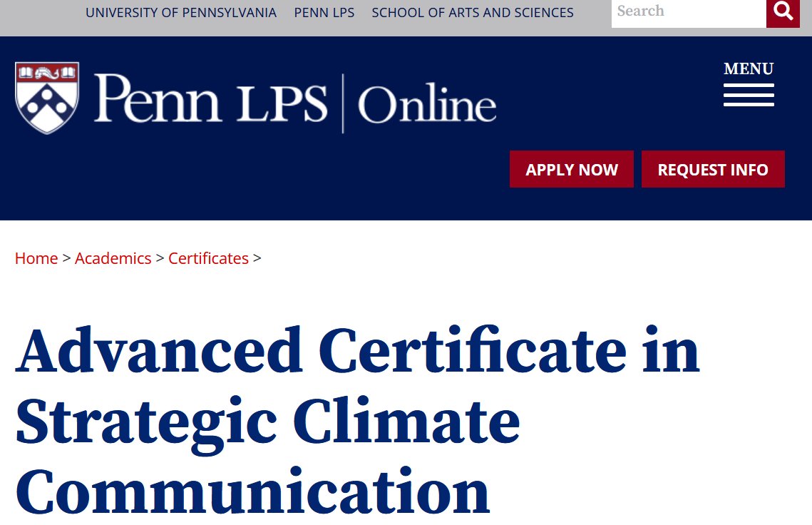Image resolution: width=812 pixels, height=525 pixels.
Task: Click the search magnifying glass icon
Action: [x=783, y=12]
